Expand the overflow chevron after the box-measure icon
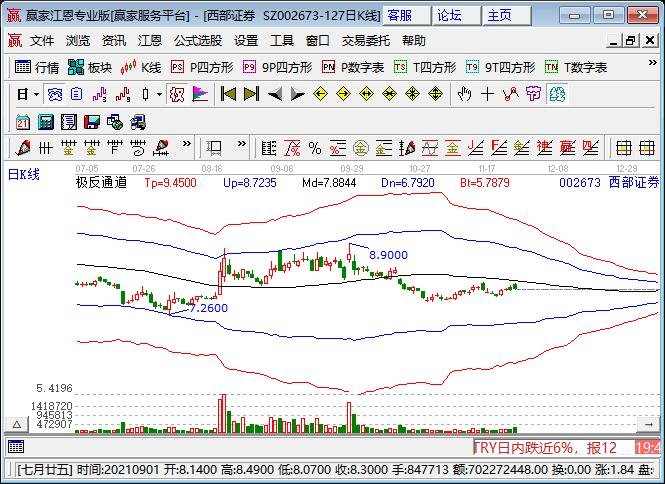Image resolution: width=665 pixels, height=484 pixels. click(242, 143)
